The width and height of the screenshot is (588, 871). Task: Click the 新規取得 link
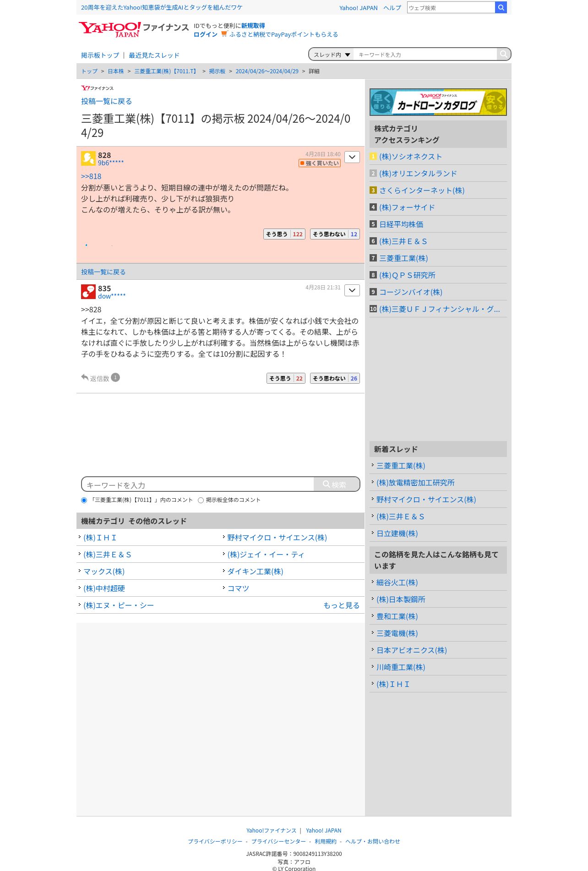coord(253,26)
